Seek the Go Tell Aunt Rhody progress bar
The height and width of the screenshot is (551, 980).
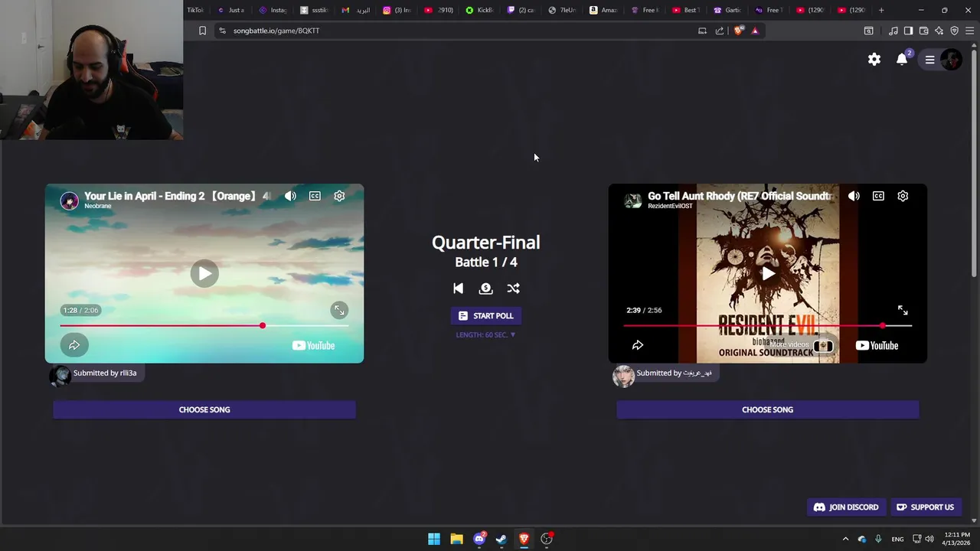768,326
